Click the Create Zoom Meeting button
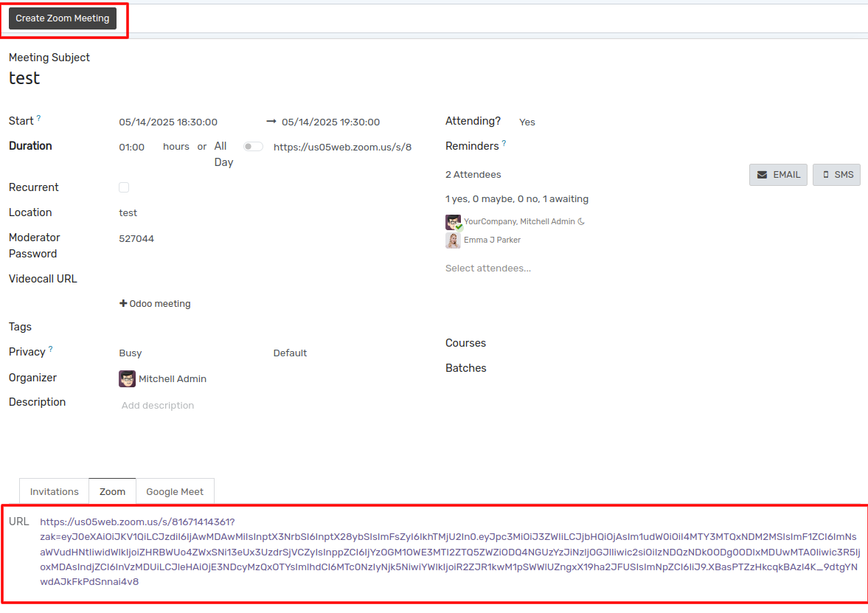 [x=63, y=18]
